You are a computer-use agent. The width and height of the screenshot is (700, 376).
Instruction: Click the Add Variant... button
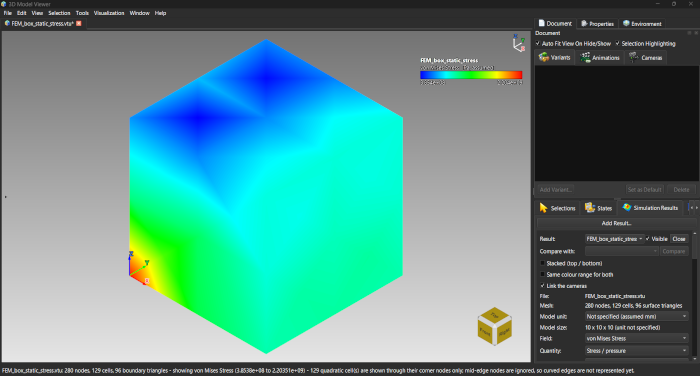[x=555, y=190]
